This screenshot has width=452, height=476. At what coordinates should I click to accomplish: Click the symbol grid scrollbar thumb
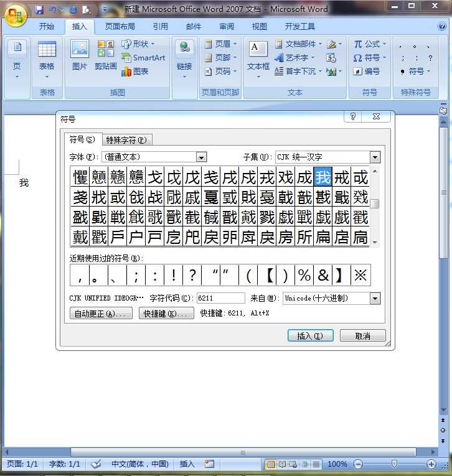click(x=375, y=203)
